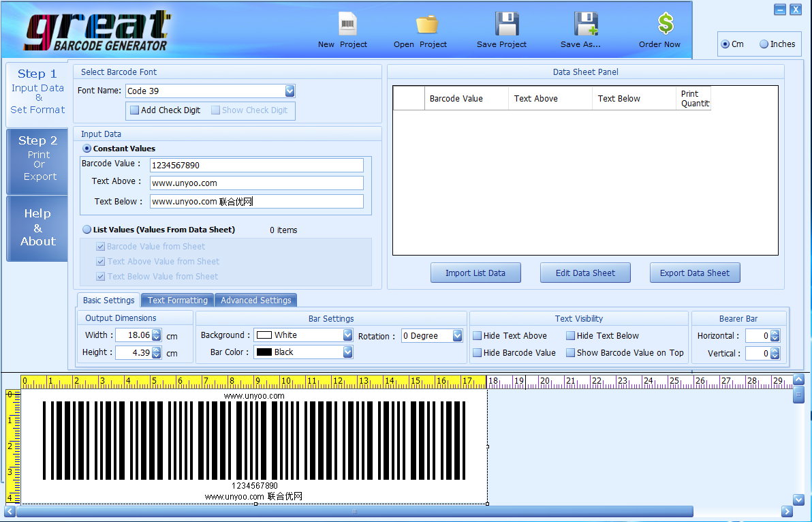Image resolution: width=812 pixels, height=522 pixels.
Task: Click the New Project label
Action: 342,44
